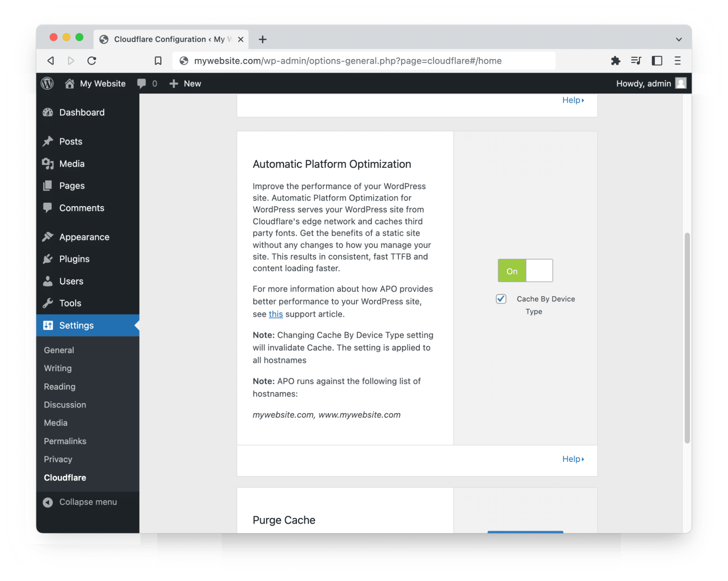Uncheck Cache By Device Type
The width and height of the screenshot is (728, 581).
[501, 299]
